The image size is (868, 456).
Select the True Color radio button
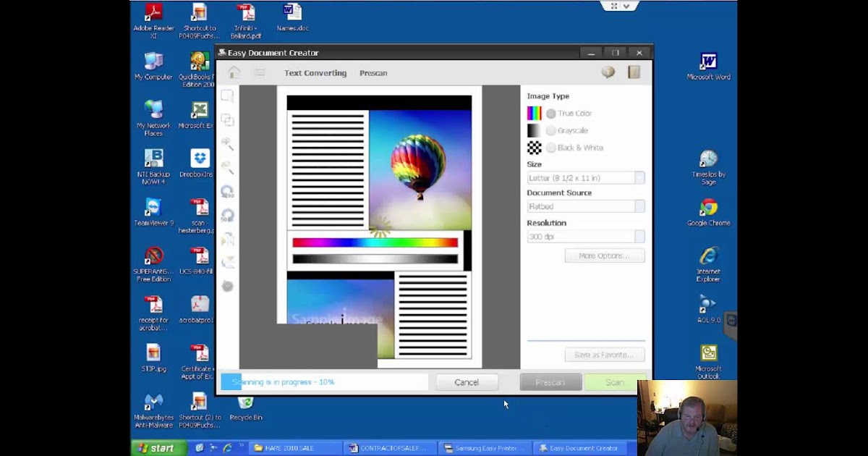(551, 114)
